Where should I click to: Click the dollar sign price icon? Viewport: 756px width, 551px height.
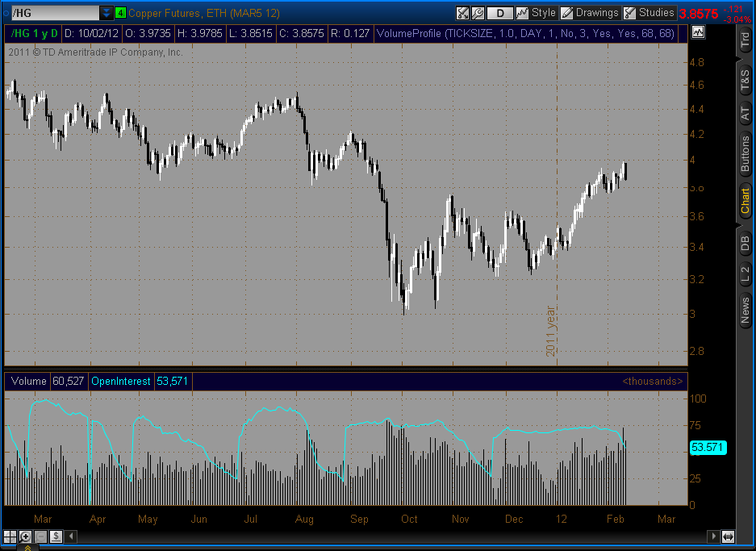point(56,536)
